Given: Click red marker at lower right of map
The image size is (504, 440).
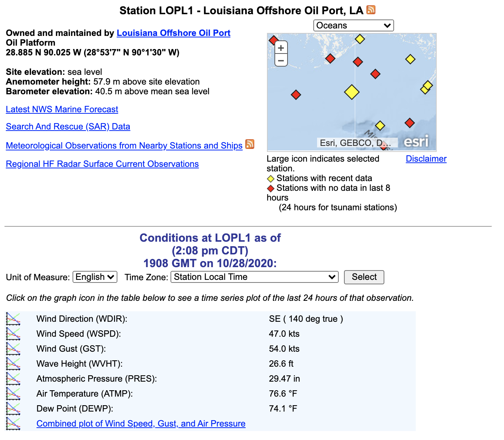Looking at the screenshot, I should 410,123.
